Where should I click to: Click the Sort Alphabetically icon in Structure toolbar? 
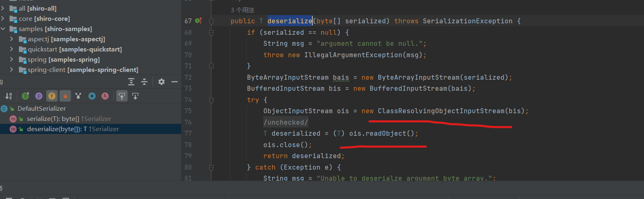[x=9, y=96]
